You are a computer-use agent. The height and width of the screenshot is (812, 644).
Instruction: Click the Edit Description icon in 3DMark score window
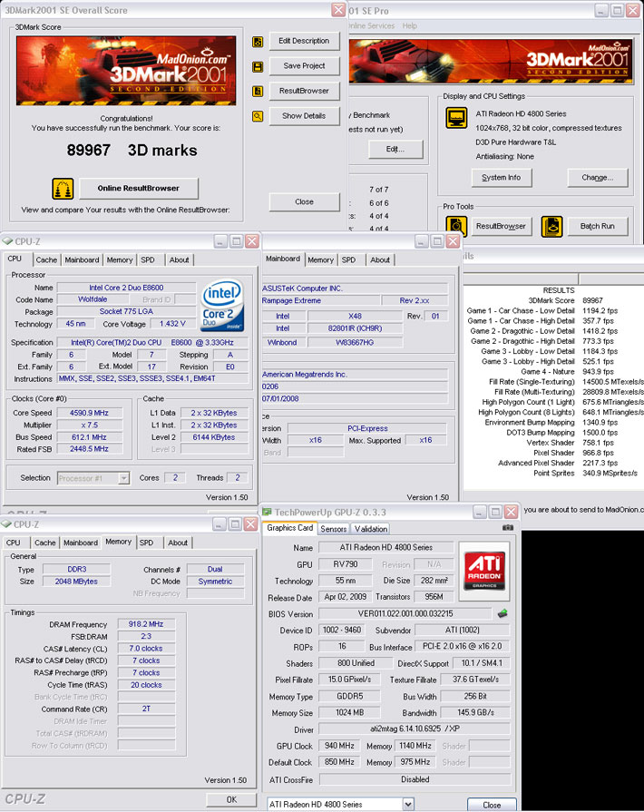pyautogui.click(x=258, y=42)
